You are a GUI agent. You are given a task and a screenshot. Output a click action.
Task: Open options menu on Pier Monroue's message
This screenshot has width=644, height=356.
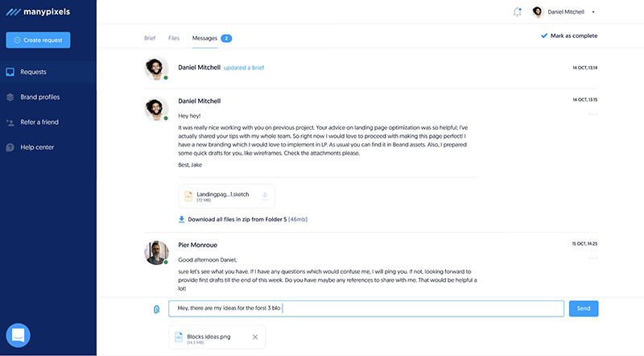click(593, 259)
